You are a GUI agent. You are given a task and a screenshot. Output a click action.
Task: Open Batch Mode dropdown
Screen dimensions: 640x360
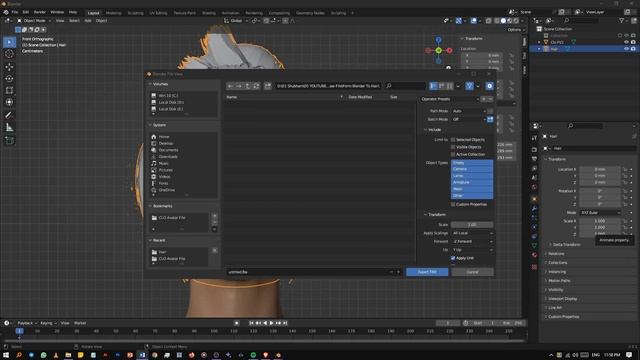coord(469,120)
